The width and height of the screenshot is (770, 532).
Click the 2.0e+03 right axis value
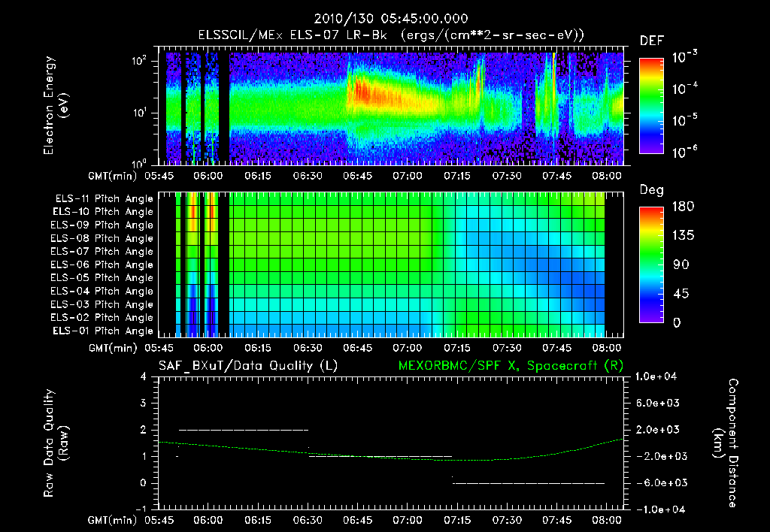[659, 430]
